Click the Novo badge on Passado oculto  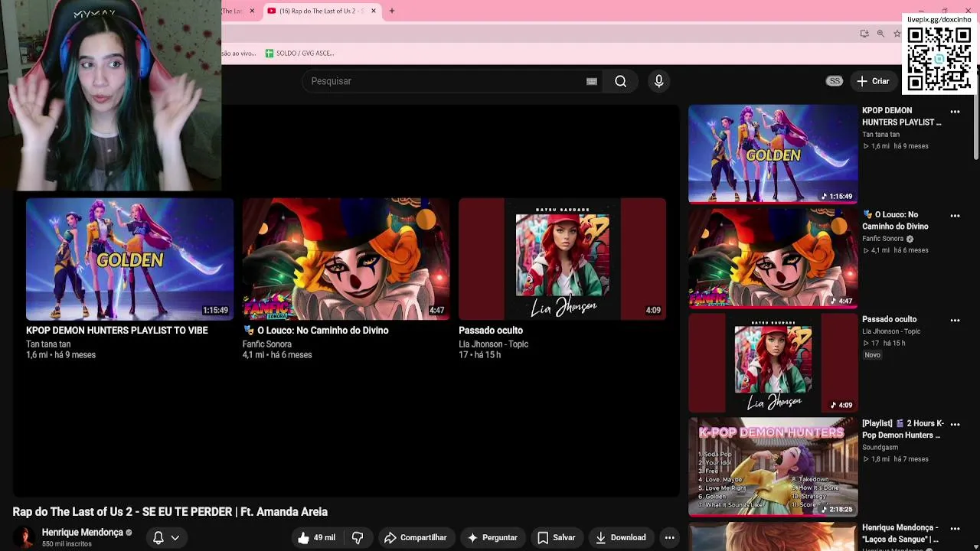[872, 355]
